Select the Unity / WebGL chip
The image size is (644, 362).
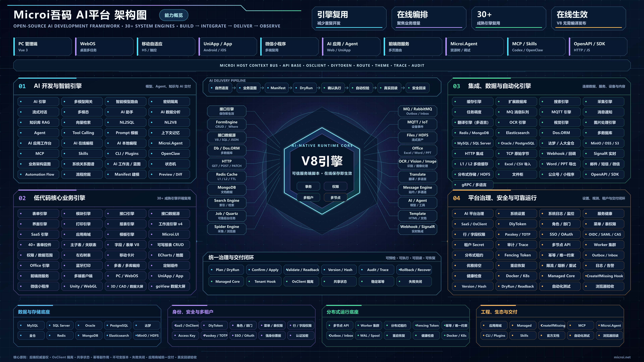82,286
